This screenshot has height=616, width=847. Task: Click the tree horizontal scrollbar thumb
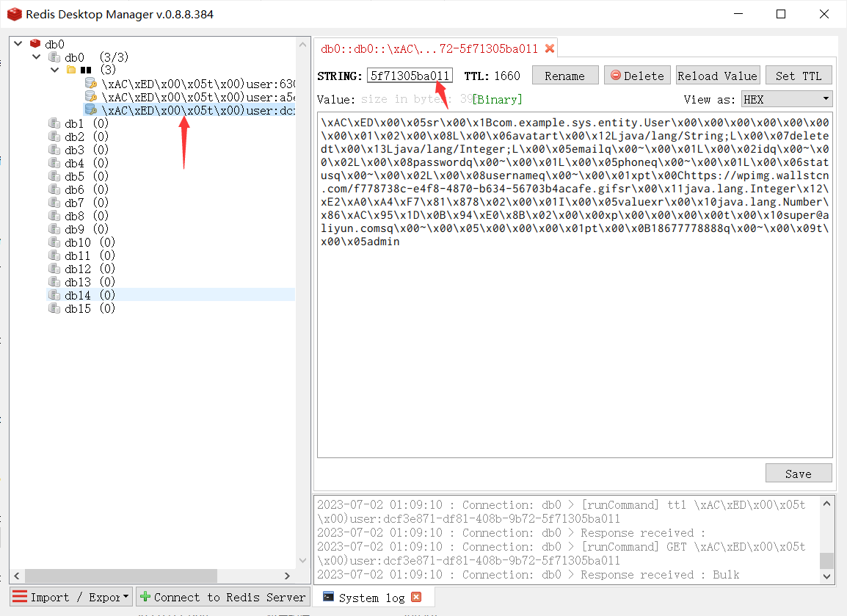pyautogui.click(x=121, y=576)
